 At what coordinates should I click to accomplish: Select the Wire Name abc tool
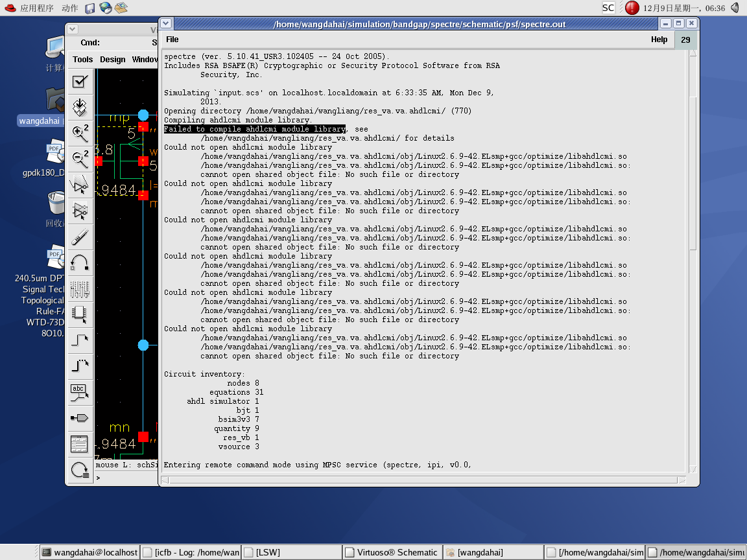pos(80,392)
